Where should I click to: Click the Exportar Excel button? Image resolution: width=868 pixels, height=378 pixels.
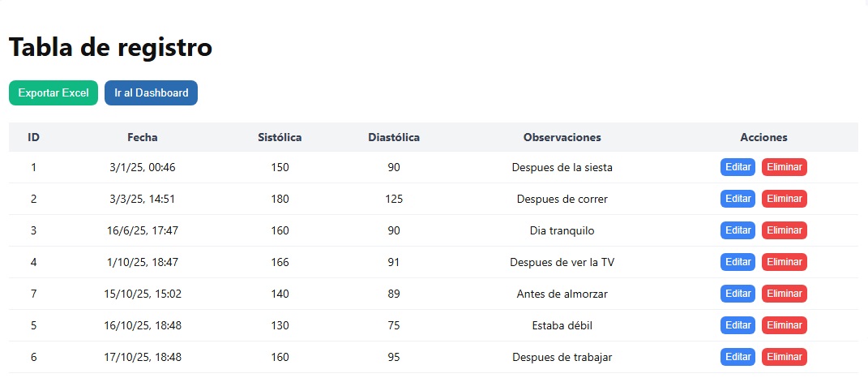point(53,93)
